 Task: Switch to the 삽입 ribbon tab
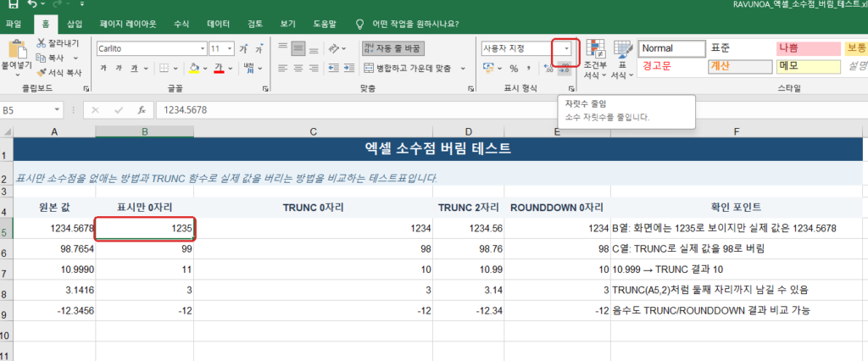tap(75, 25)
